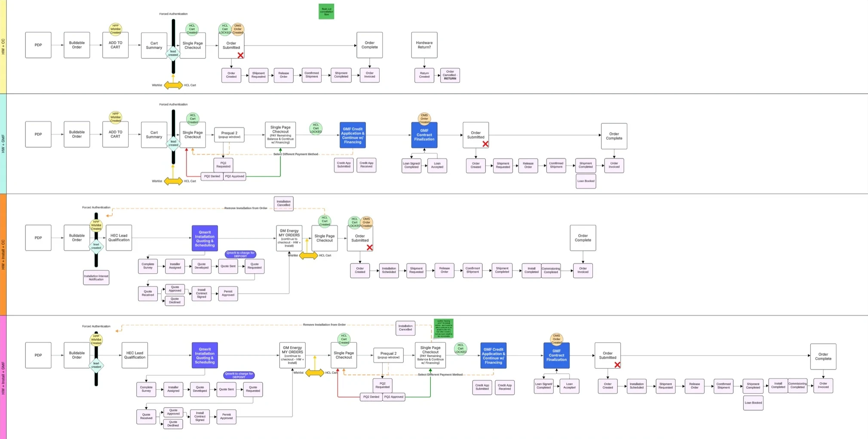Click Remove Installation from Order label in HW + Install + CC lane
868x439 pixels.
click(246, 208)
